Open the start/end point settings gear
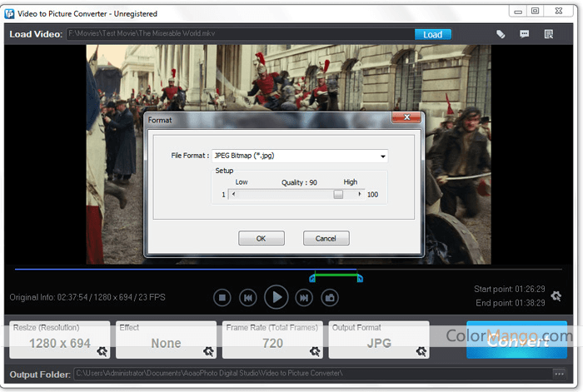This screenshot has width=583, height=392. pyautogui.click(x=556, y=296)
